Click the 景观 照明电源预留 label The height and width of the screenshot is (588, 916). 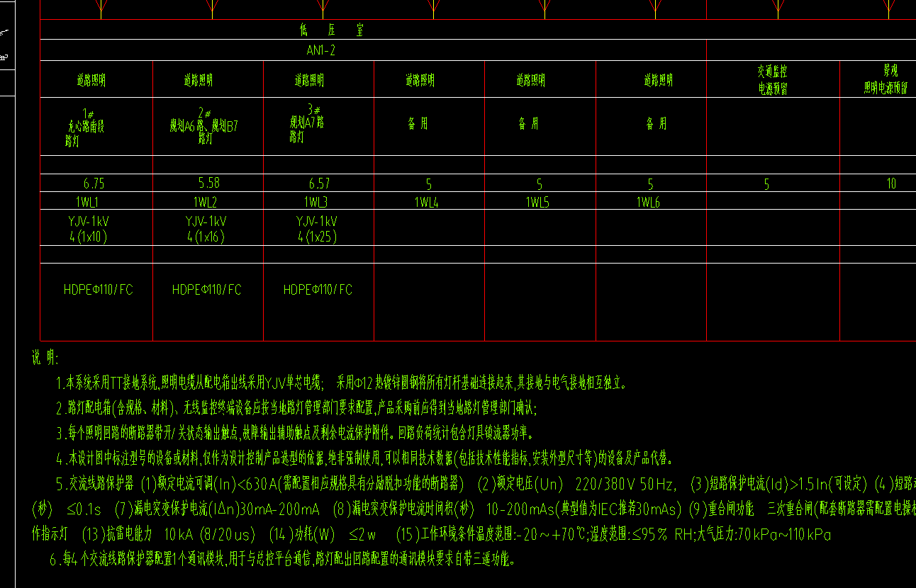[x=886, y=79]
